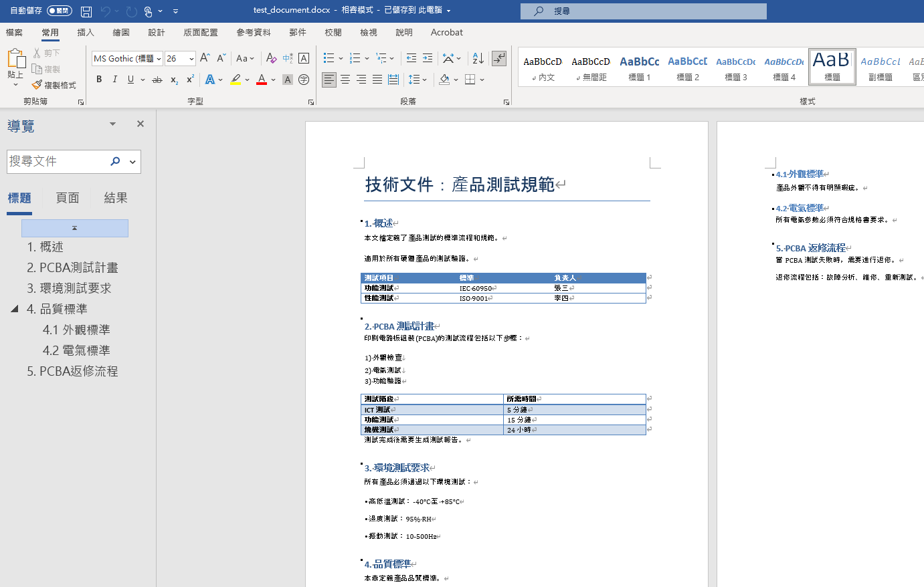Toggle show/hide paragraph marks
This screenshot has width=924, height=587.
pyautogui.click(x=499, y=58)
